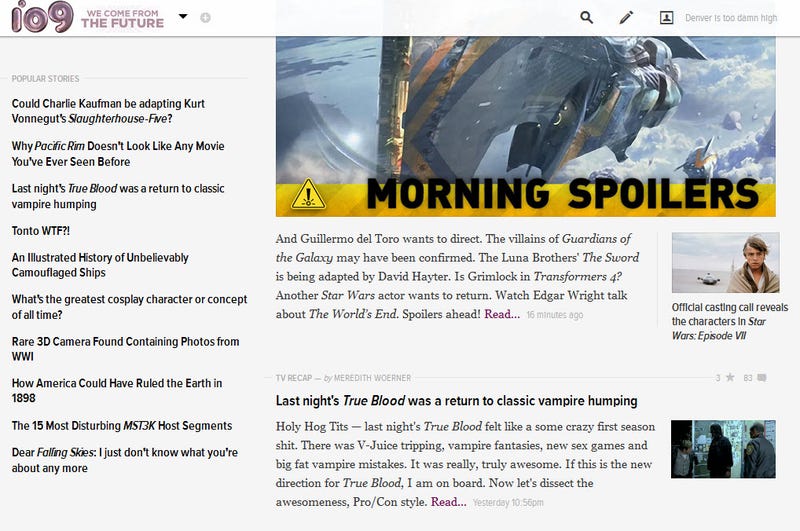This screenshot has height=531, width=800.
Task: Open Camouflaged Ships history story
Action: pyautogui.click(x=100, y=265)
